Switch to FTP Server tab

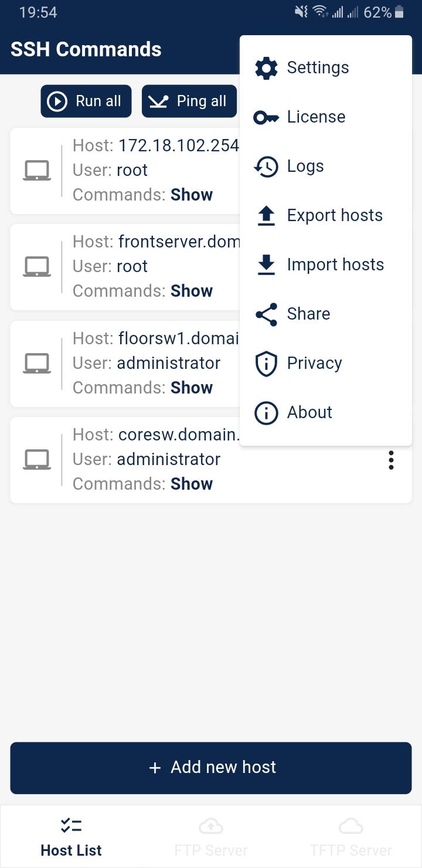click(x=211, y=837)
